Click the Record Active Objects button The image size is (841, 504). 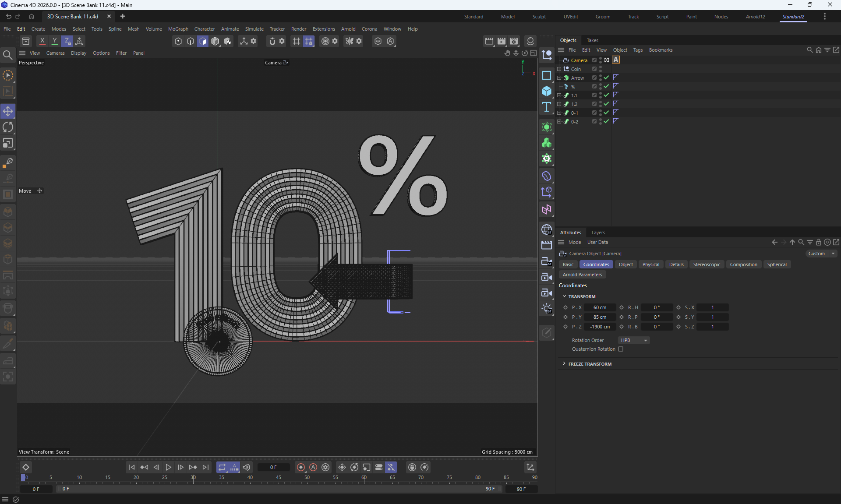pos(300,467)
